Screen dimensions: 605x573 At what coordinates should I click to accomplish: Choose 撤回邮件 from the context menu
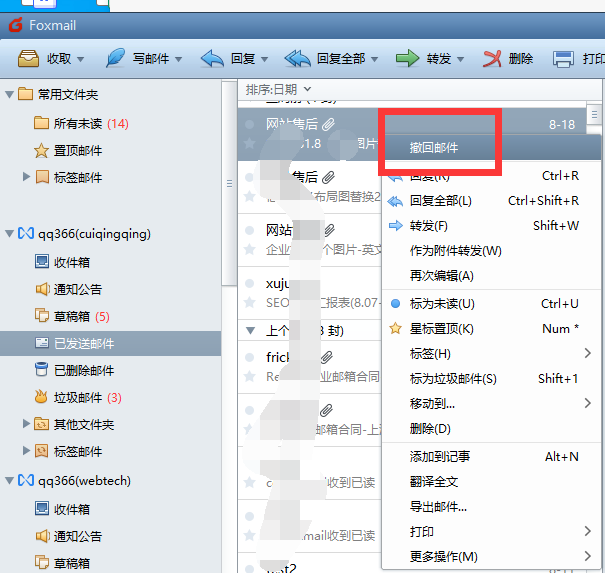tap(434, 147)
